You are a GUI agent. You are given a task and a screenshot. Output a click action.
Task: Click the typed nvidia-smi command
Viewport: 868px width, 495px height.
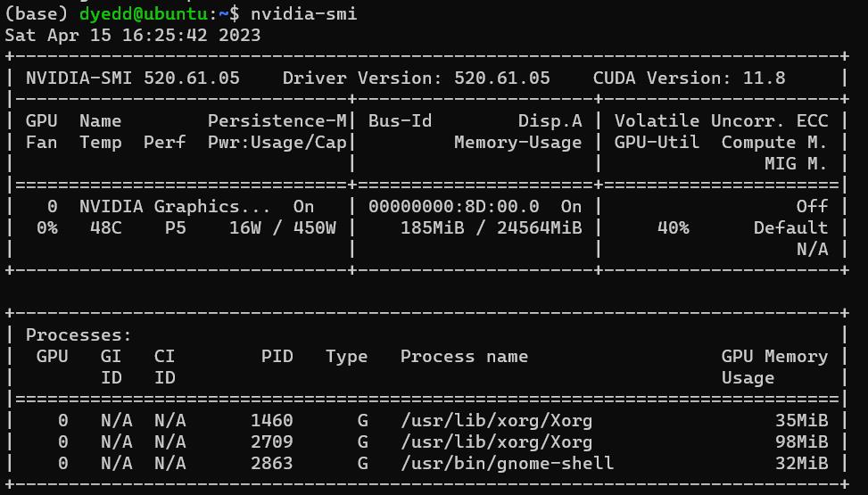coord(303,14)
